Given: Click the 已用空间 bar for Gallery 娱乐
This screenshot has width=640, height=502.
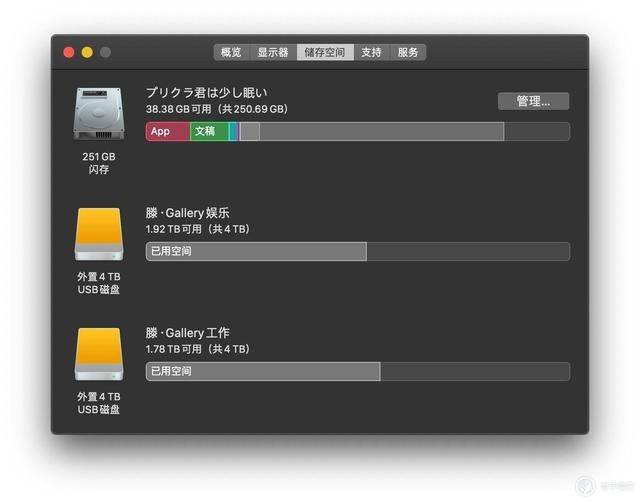Looking at the screenshot, I should [x=256, y=251].
